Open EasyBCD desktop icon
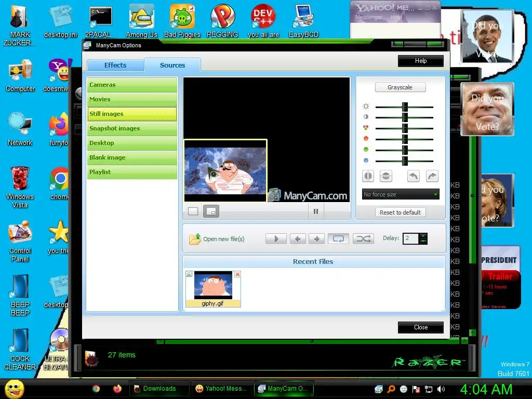The height and width of the screenshot is (399, 532). (303, 22)
